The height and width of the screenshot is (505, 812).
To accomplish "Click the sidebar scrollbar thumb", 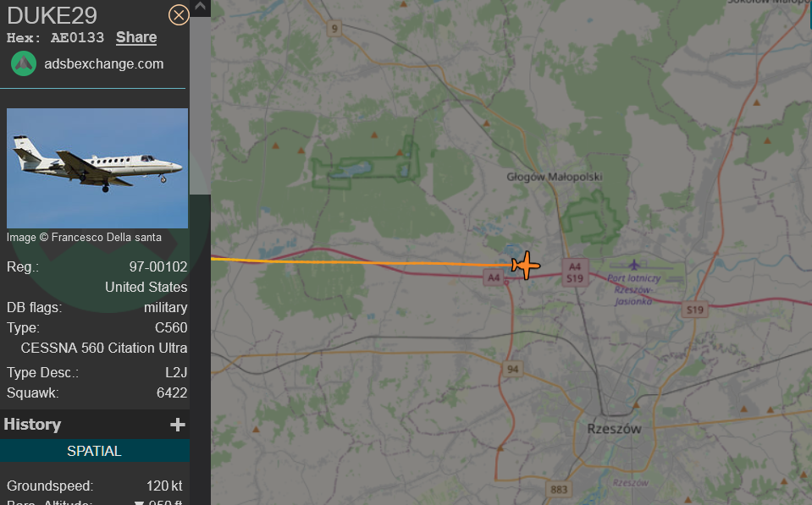I will coord(201,106).
